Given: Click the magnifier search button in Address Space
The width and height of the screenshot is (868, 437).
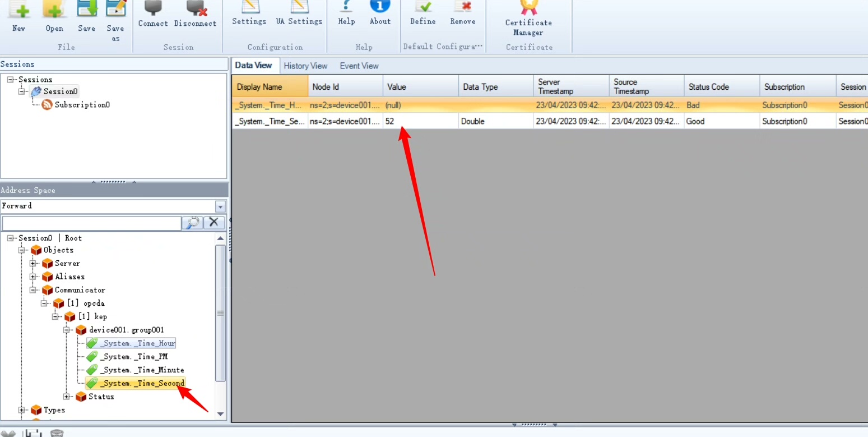Looking at the screenshot, I should (x=191, y=222).
